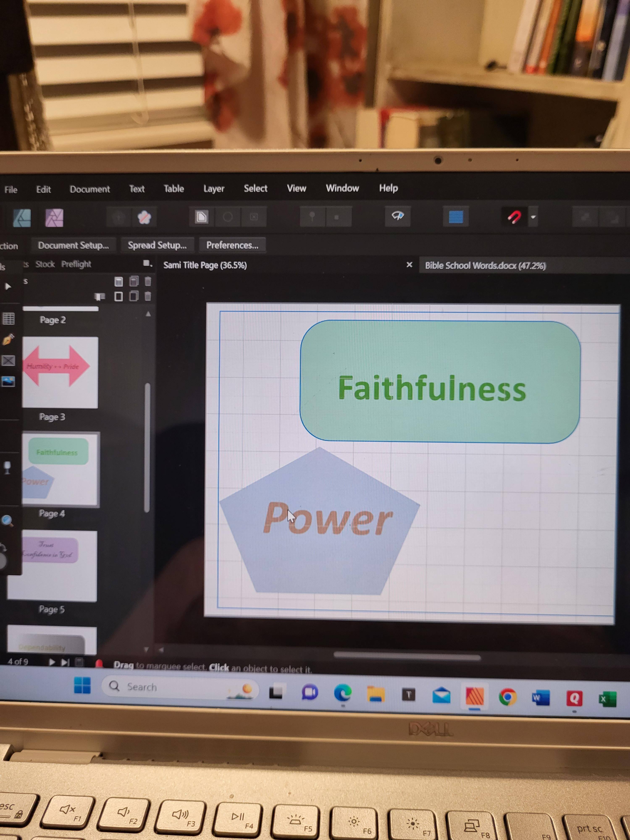Toggle Preview Mode eye icon in toolbar
Image resolution: width=630 pixels, height=840 pixels.
398,217
